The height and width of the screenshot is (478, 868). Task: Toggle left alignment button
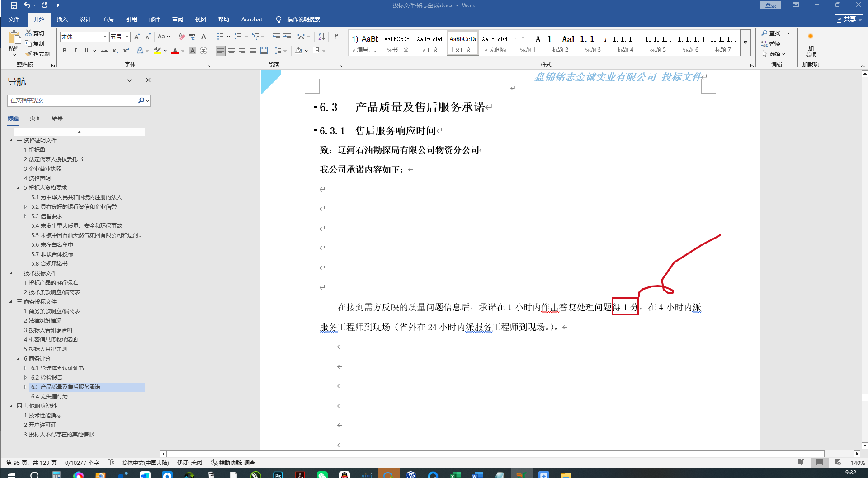(x=221, y=51)
